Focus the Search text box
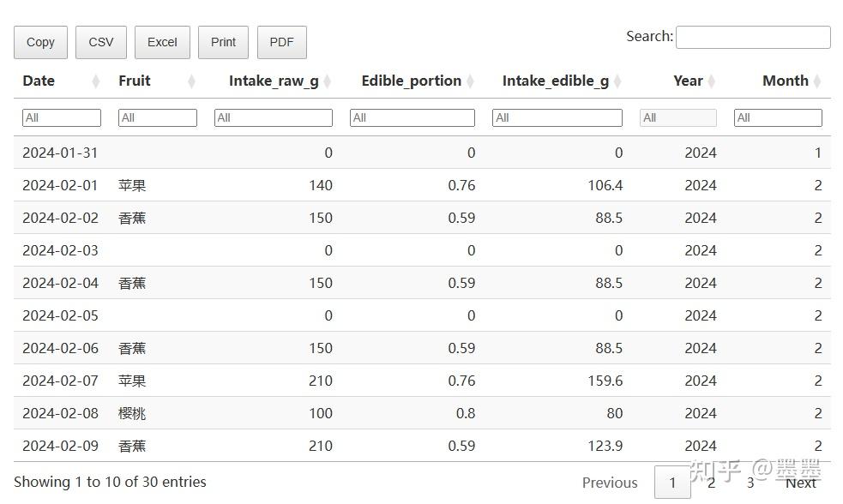 (753, 37)
